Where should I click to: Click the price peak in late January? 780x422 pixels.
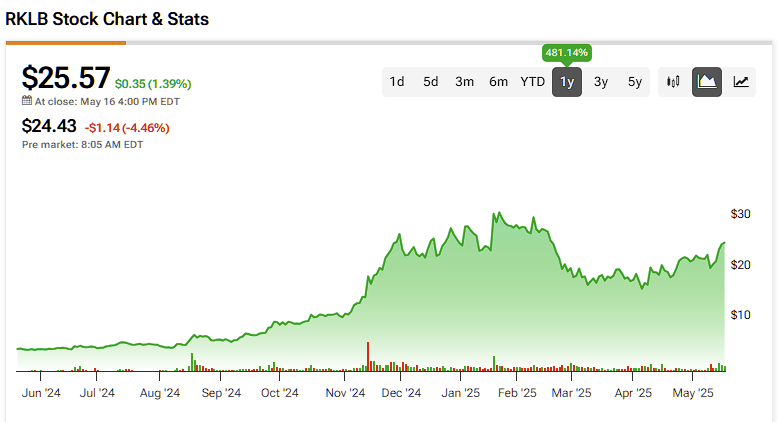pos(499,213)
